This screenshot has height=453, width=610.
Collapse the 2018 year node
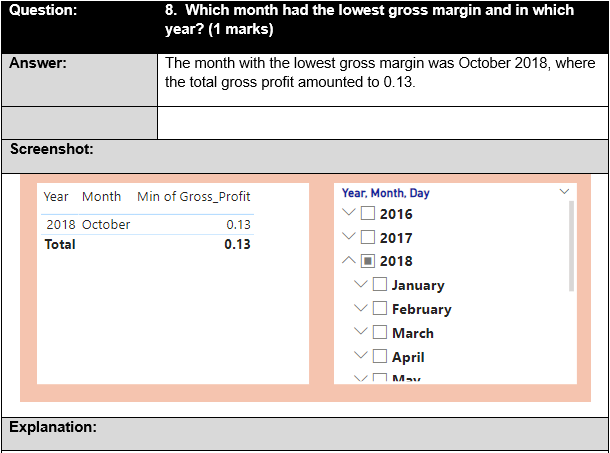coord(349,261)
